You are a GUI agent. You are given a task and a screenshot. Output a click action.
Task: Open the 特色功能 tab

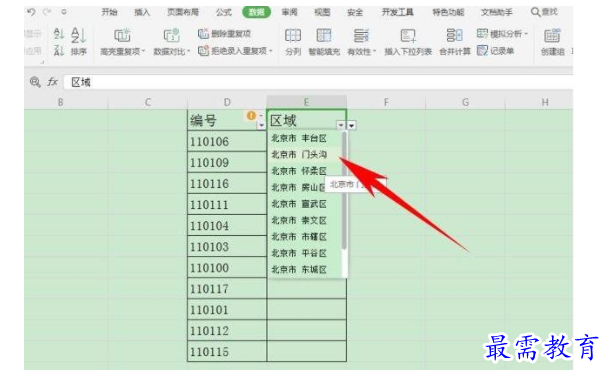(448, 12)
